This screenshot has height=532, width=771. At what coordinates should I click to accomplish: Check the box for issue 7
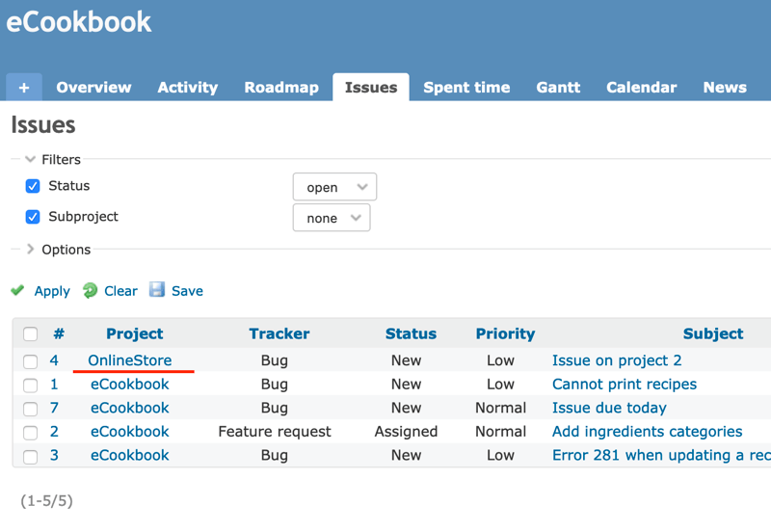[x=31, y=409]
